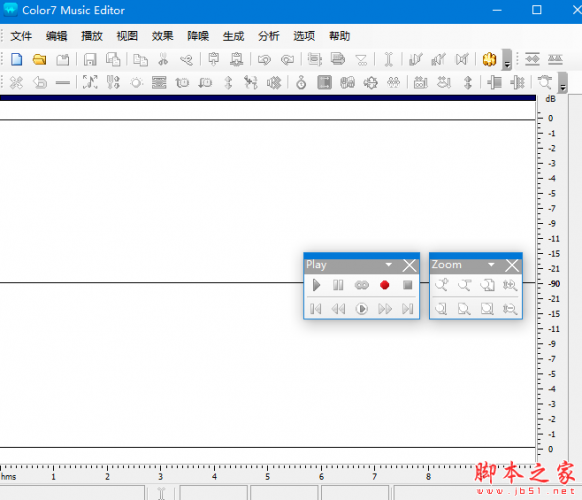Click the third icon on Zoom panel's top row
This screenshot has width=582, height=500.
coord(487,285)
